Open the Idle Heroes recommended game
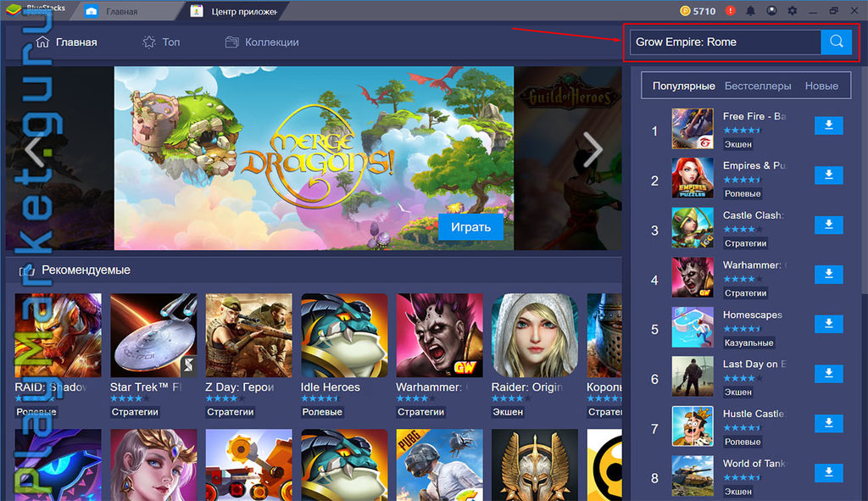868x501 pixels. [344, 336]
